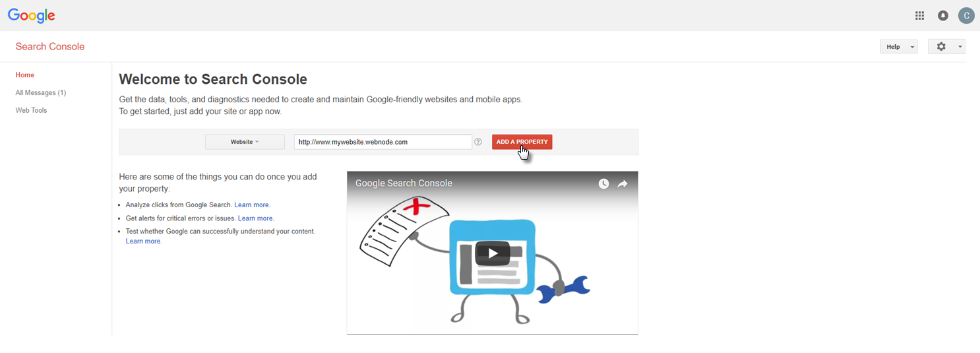Screen dimensions: 980x353
Task: Open Web Tools in sidebar
Action: [x=31, y=110]
